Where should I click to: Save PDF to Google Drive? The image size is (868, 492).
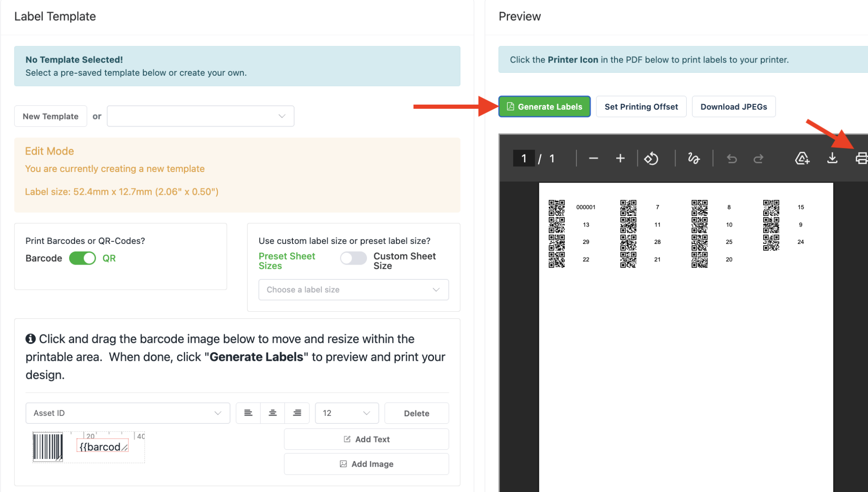click(802, 158)
